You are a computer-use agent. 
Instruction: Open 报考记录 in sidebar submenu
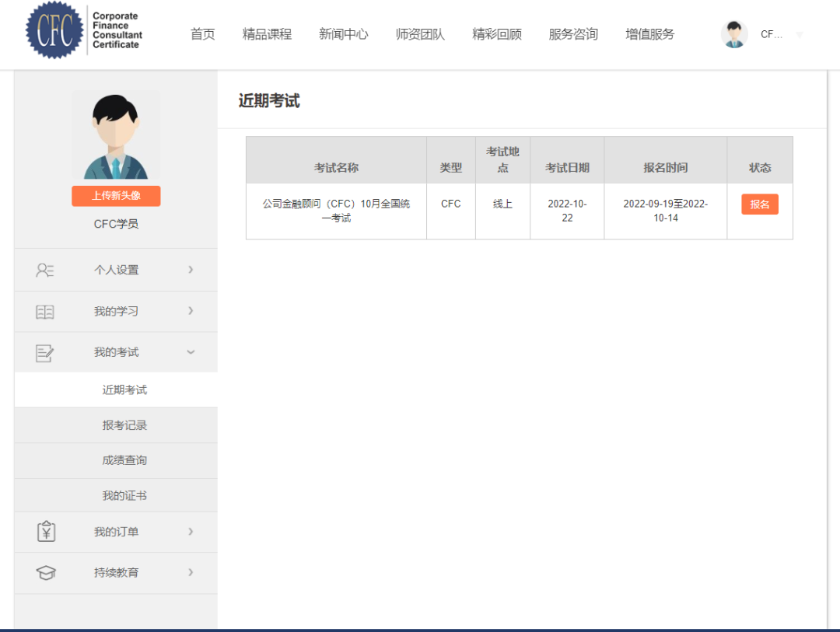(x=124, y=425)
